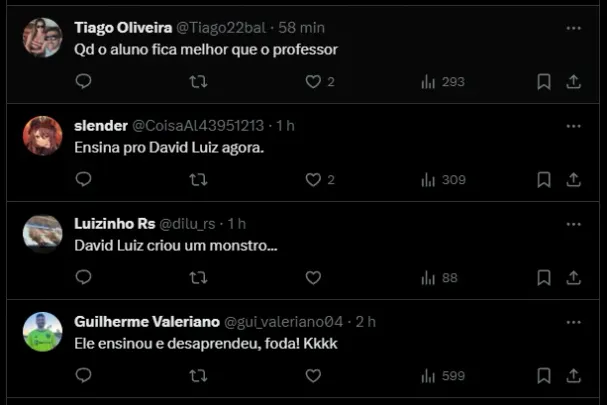Click slender's profile avatar
The image size is (607, 405).
(x=42, y=136)
